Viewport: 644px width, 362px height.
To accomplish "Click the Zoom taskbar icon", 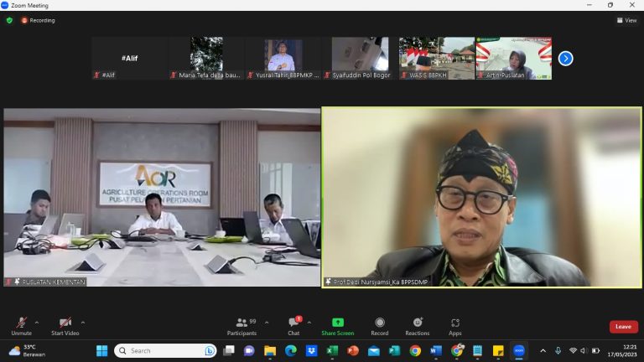I will click(519, 351).
